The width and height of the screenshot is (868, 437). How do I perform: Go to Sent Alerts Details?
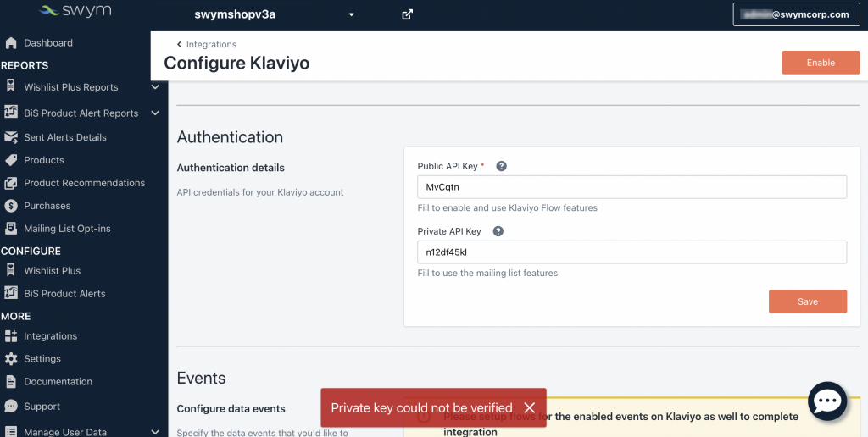64,137
